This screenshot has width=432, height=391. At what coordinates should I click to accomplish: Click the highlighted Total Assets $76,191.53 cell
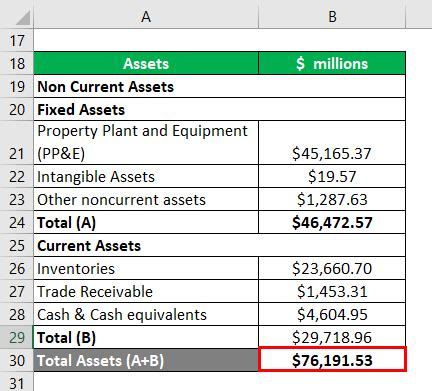pos(332,359)
